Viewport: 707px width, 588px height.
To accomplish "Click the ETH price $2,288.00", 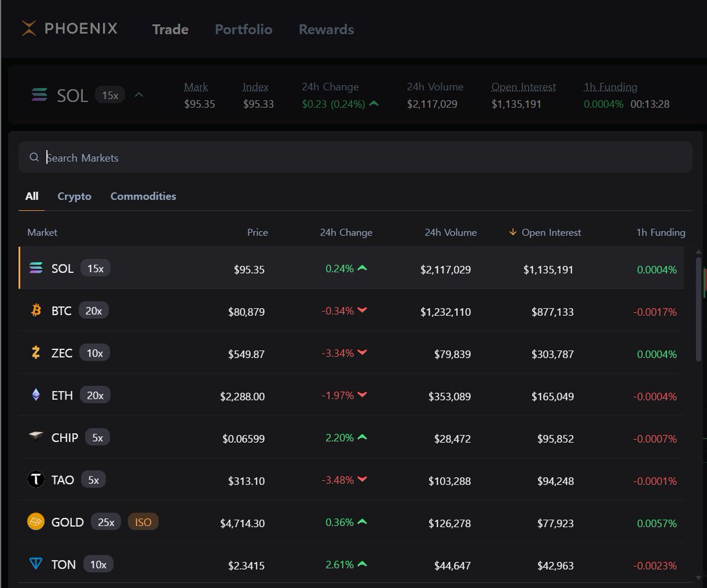I will [243, 397].
